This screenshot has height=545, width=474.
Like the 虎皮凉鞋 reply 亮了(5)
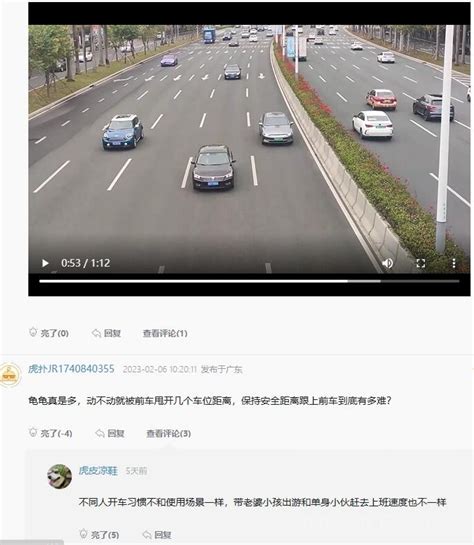pyautogui.click(x=99, y=534)
